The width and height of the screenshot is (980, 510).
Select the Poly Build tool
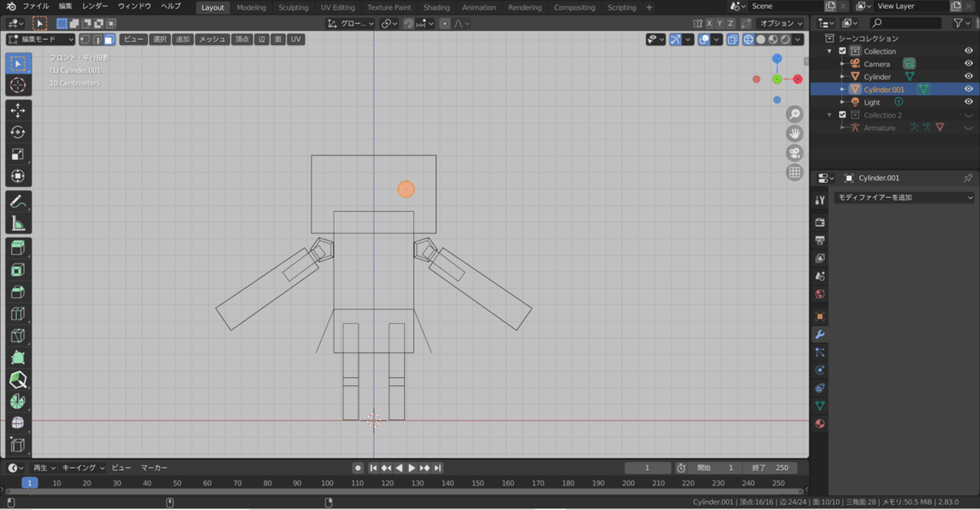tap(18, 357)
